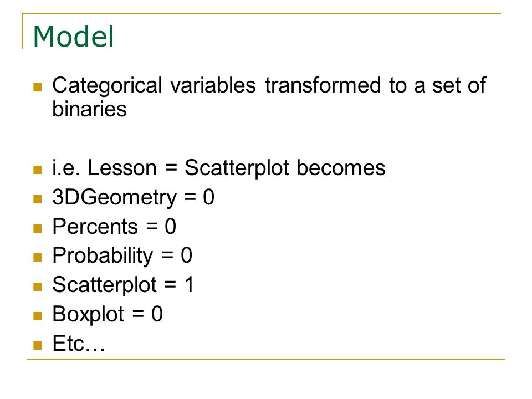Screen dimensions: 532x399
Task: Click bullet icon next to Scatterplot = 1
Action: (x=37, y=287)
